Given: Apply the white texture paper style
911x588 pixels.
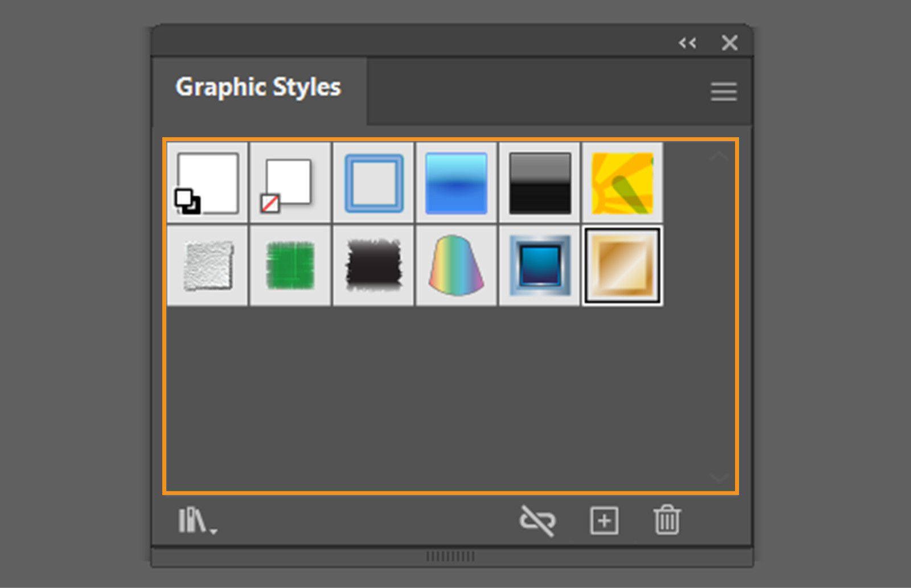Looking at the screenshot, I should click(207, 265).
